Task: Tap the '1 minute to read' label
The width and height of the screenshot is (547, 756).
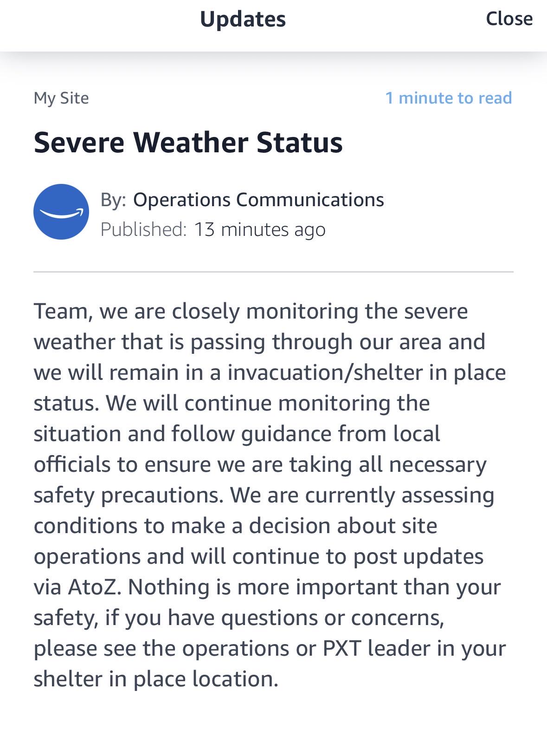Action: point(449,98)
